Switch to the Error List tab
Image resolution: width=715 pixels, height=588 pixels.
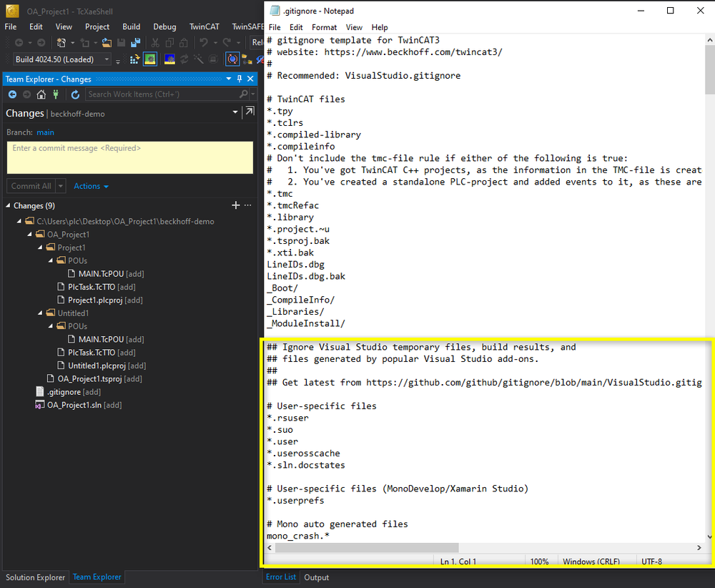point(281,577)
